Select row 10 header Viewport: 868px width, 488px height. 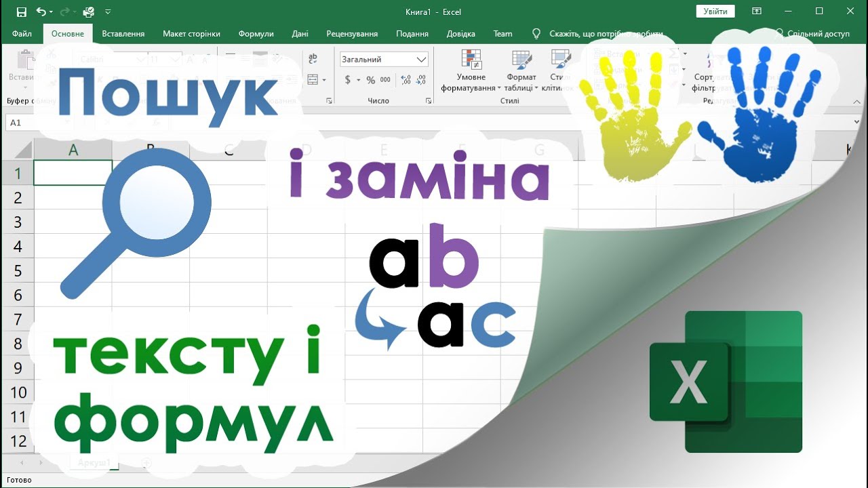tap(18, 392)
